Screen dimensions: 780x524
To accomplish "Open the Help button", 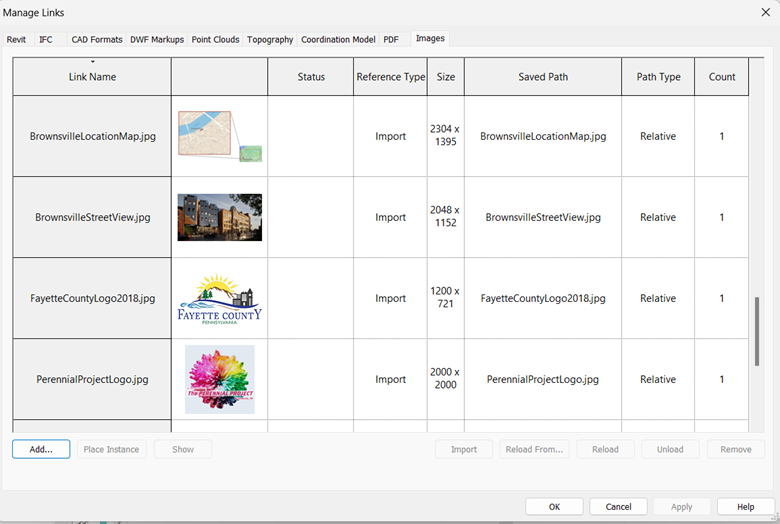I will pos(746,507).
